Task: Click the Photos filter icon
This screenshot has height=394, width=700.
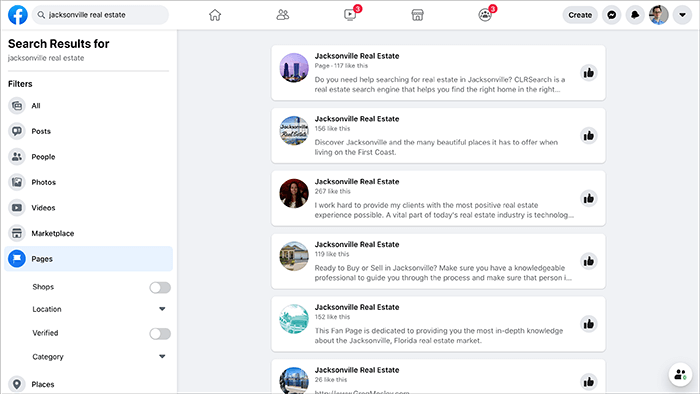Action: pos(17,182)
